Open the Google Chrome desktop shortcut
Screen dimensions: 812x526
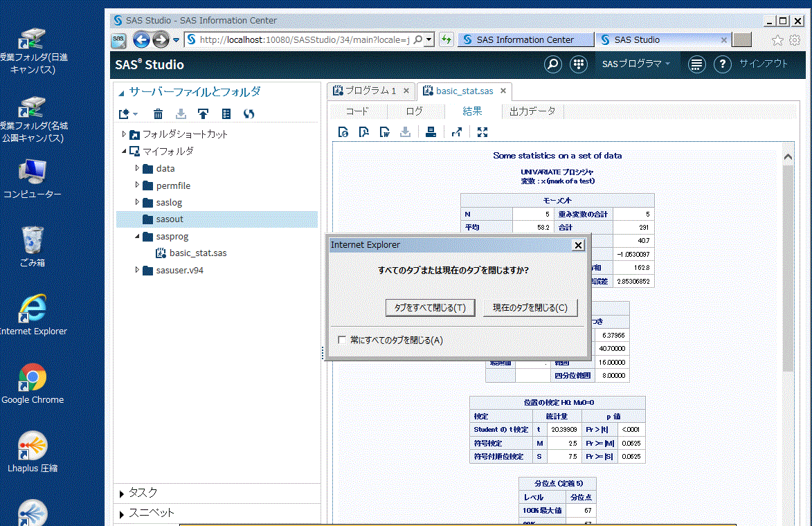click(x=33, y=384)
